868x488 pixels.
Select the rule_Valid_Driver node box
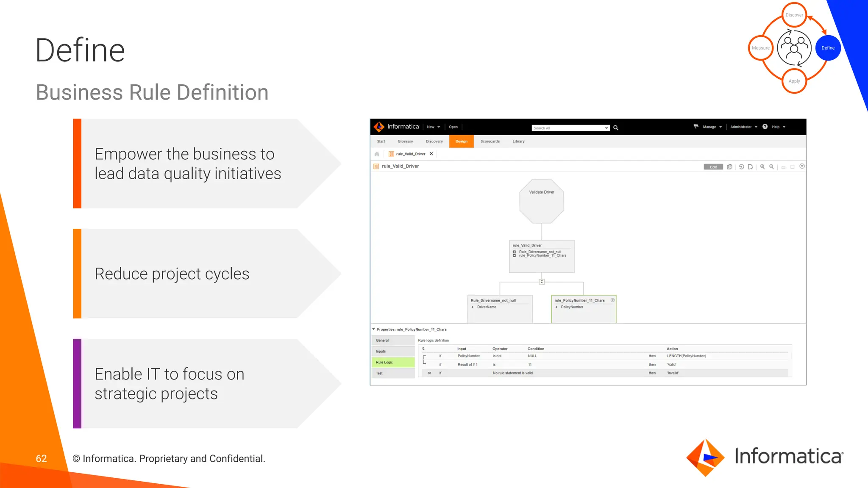pos(542,256)
